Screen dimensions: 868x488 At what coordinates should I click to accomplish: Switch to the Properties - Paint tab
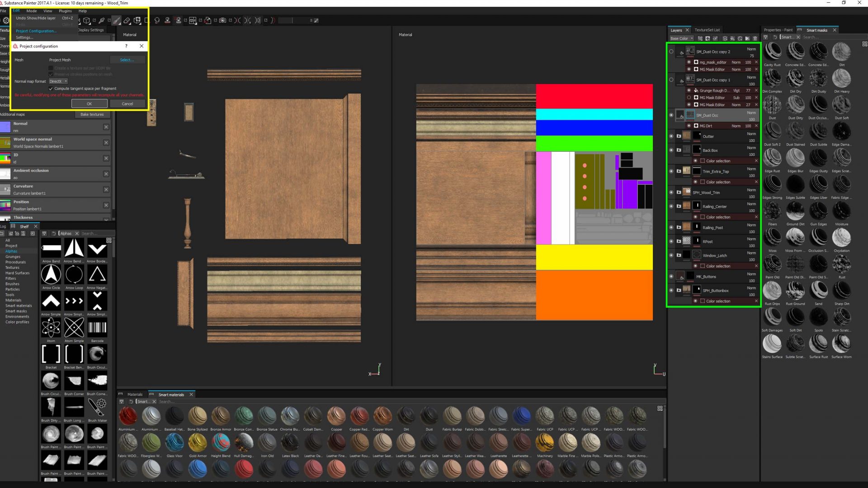click(778, 30)
